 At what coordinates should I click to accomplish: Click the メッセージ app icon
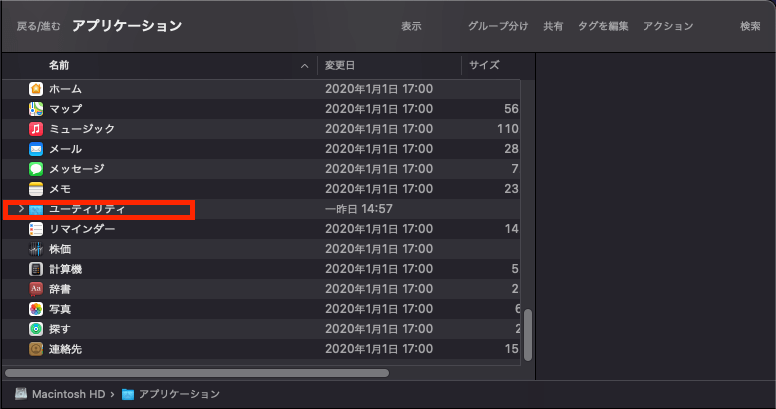pyautogui.click(x=36, y=169)
